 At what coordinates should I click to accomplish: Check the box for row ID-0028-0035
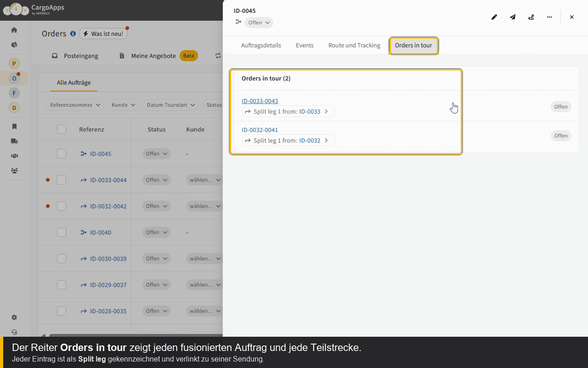pos(62,311)
